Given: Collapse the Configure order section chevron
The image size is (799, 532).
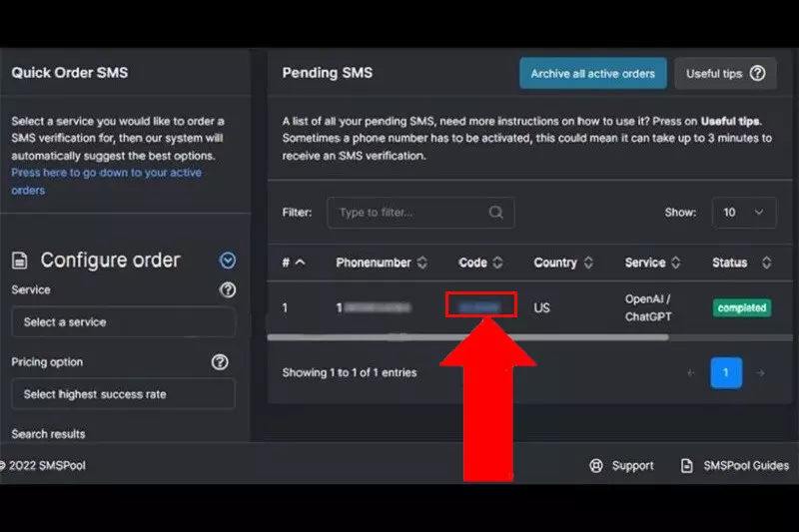Looking at the screenshot, I should pyautogui.click(x=228, y=261).
